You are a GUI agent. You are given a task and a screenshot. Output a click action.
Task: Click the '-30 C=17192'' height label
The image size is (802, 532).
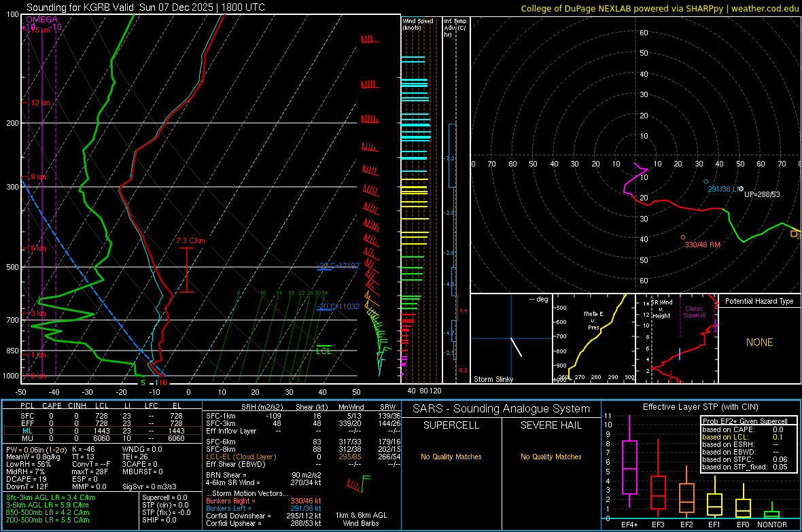tap(338, 266)
